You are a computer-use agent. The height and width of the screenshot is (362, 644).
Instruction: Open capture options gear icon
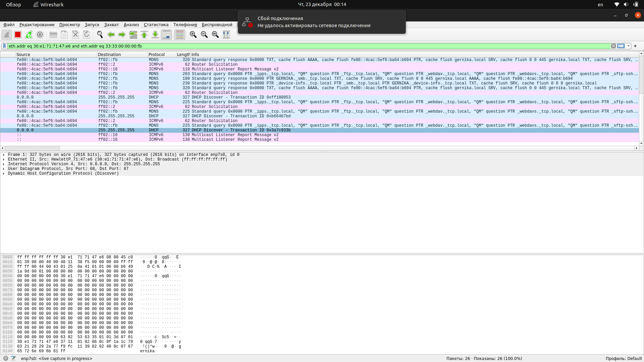pyautogui.click(x=40, y=35)
